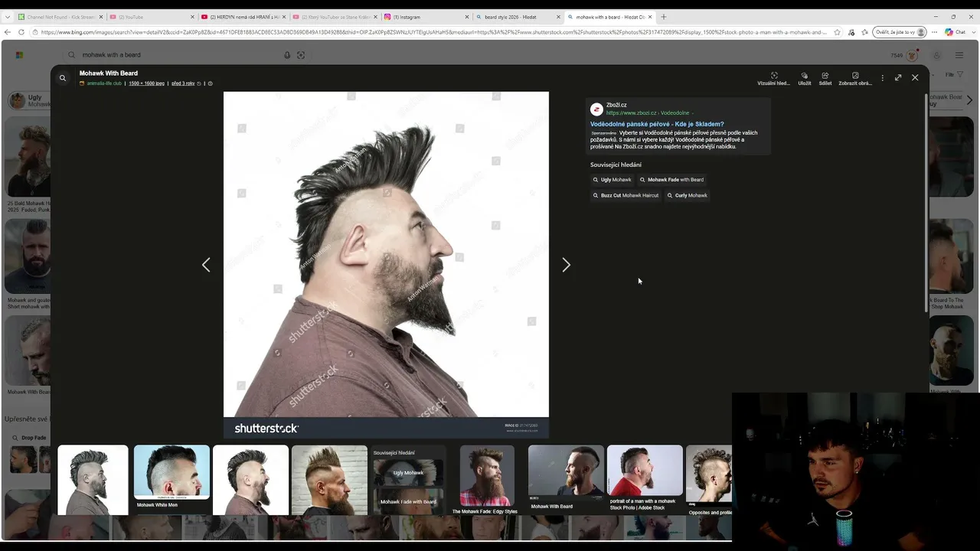The height and width of the screenshot is (551, 980).
Task: Close the Instagram tab
Action: (x=466, y=17)
